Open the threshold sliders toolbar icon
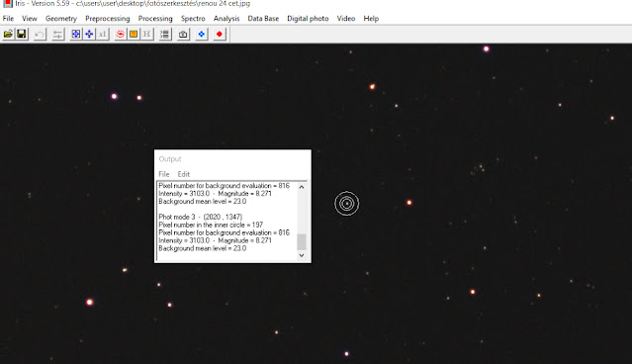 point(57,35)
